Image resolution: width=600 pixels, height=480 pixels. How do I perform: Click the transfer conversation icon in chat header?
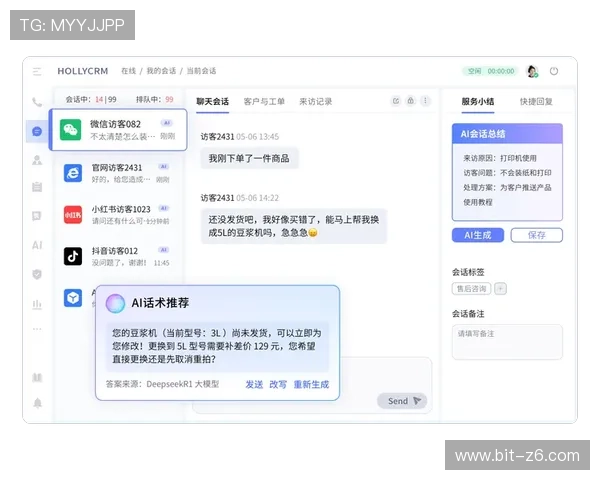[396, 101]
